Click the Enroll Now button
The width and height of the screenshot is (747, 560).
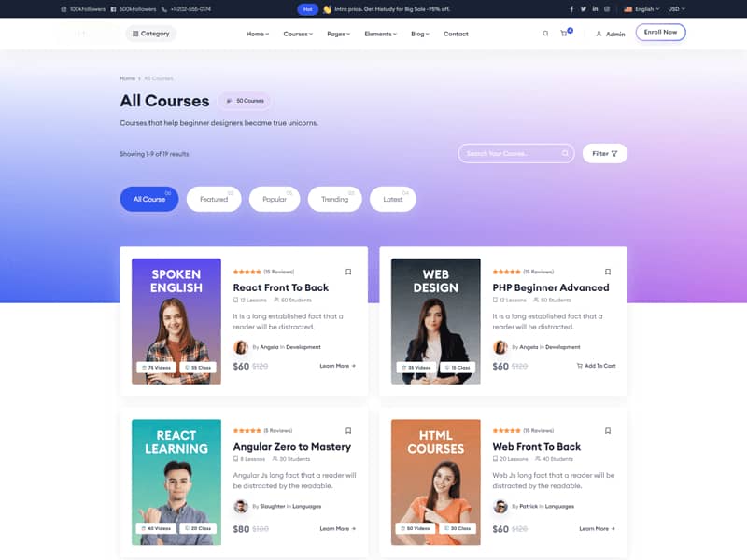click(660, 33)
